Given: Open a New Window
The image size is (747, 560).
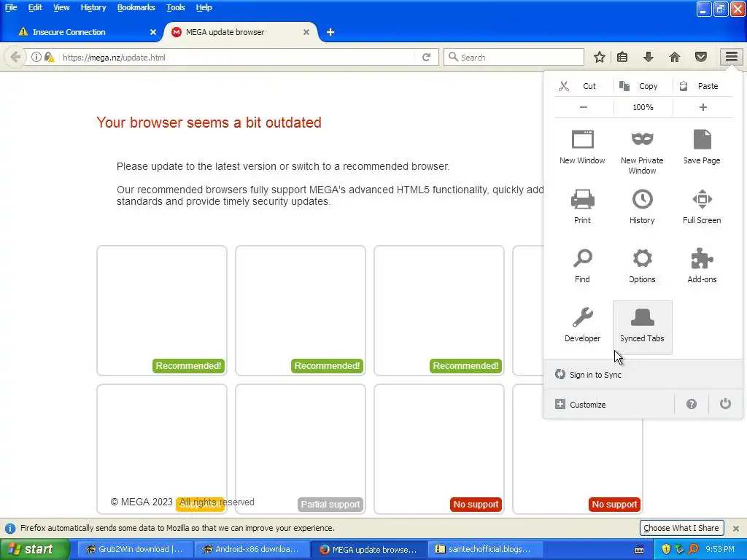Looking at the screenshot, I should tap(582, 147).
